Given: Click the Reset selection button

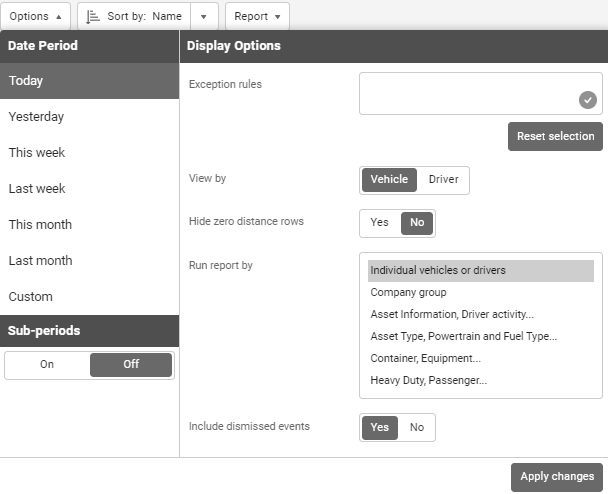Looking at the screenshot, I should pyautogui.click(x=555, y=136).
